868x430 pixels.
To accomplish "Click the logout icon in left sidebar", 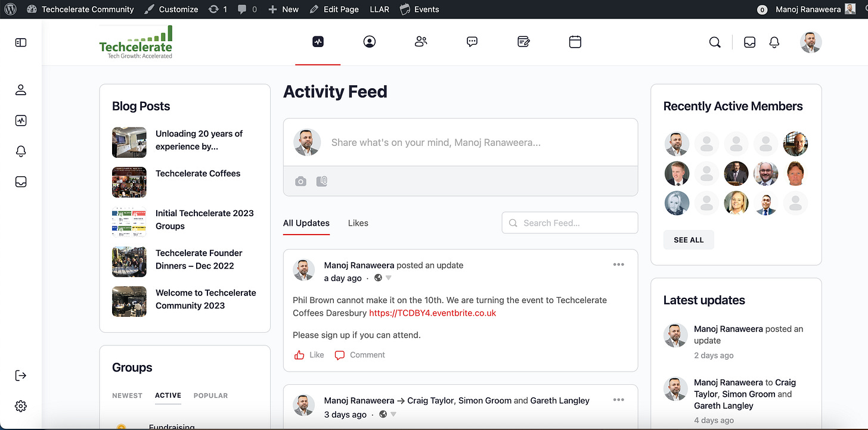I will (21, 375).
